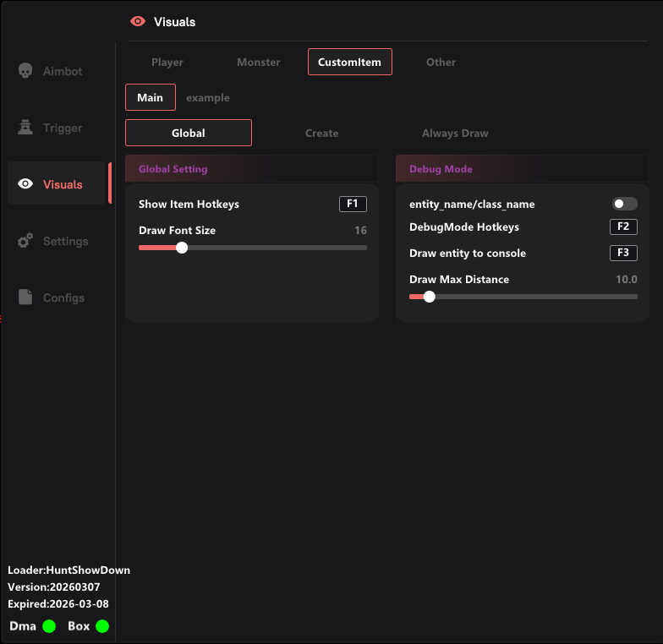
Task: Switch to the Player tab
Action: (x=167, y=62)
